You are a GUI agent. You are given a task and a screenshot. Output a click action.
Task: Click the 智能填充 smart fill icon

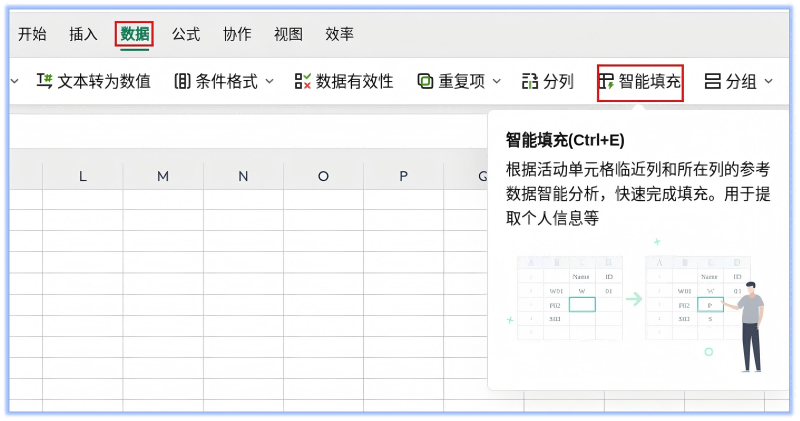606,82
